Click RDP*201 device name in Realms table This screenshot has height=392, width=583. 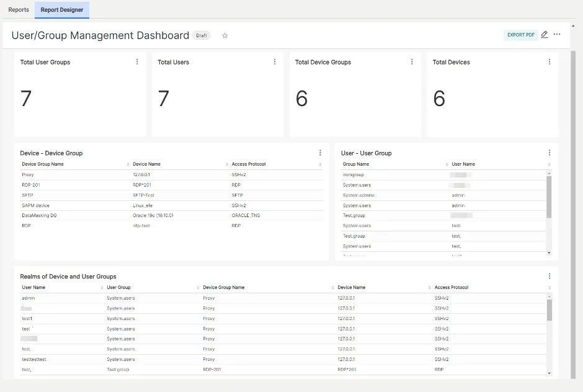tap(347, 370)
